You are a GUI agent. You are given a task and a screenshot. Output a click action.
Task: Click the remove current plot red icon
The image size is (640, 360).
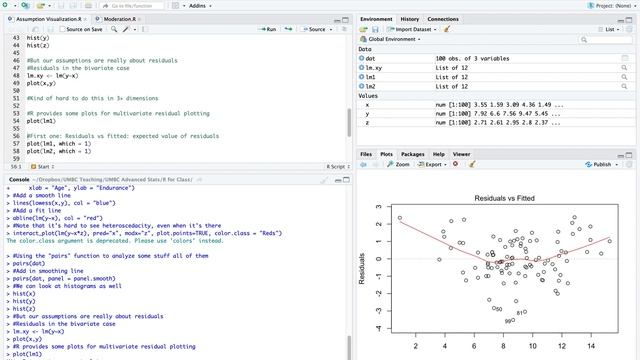point(456,164)
